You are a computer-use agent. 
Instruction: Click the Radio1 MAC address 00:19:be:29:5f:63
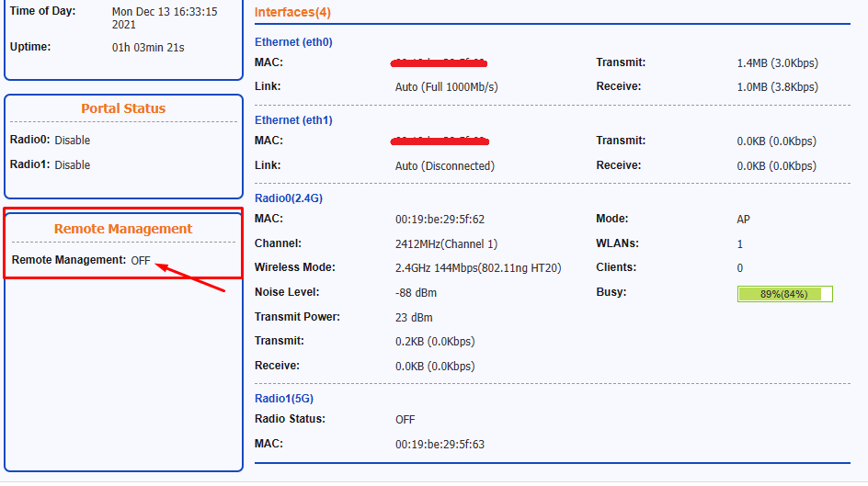[440, 444]
